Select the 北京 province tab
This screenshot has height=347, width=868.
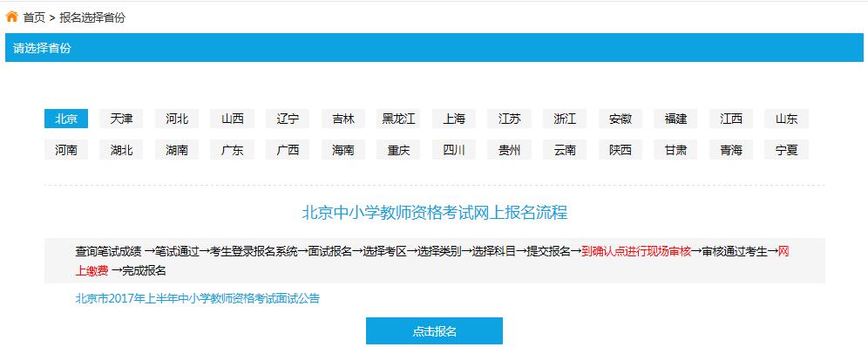pos(66,119)
